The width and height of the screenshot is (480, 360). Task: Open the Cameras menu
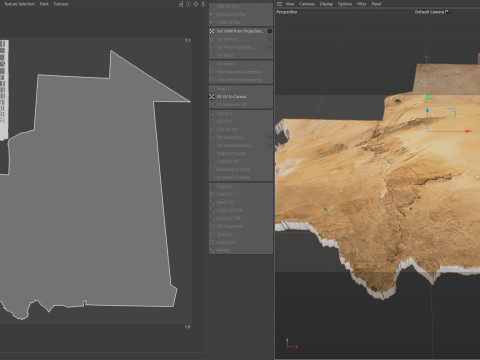(x=307, y=4)
